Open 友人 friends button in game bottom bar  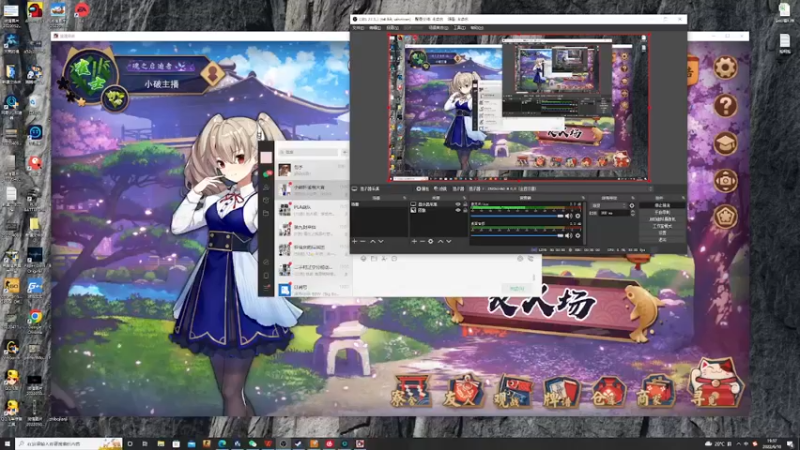tap(463, 391)
